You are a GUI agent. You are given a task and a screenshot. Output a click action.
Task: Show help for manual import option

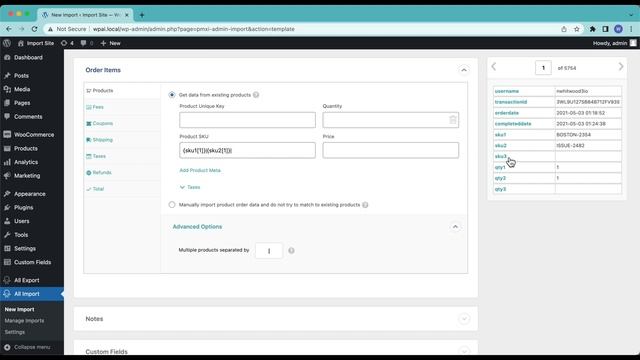(x=365, y=204)
